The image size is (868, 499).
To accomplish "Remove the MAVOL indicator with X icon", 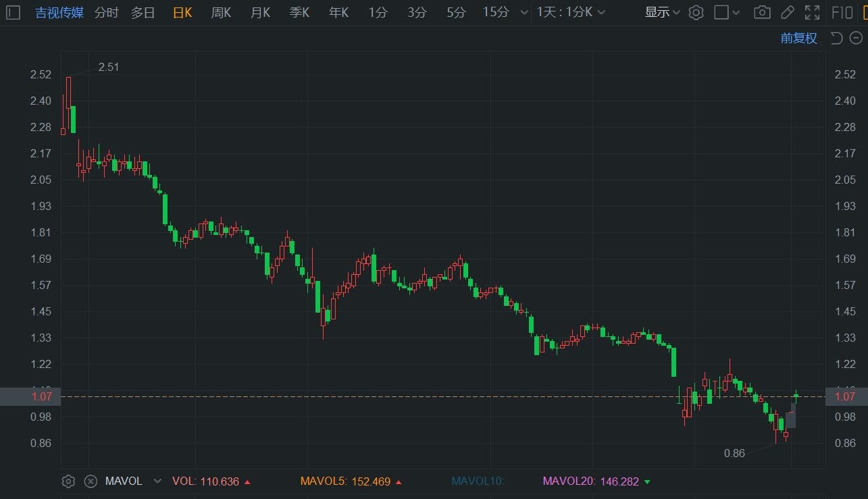I will [x=91, y=481].
